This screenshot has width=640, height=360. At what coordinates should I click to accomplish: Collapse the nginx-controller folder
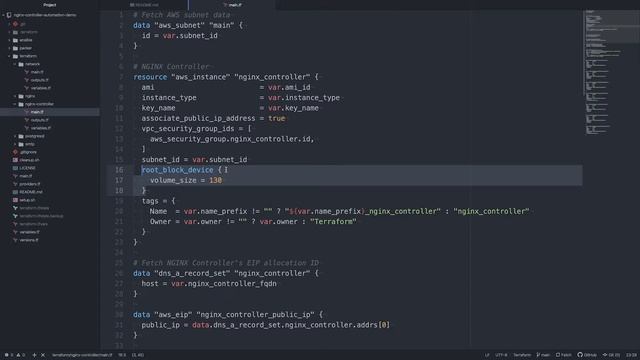tap(15, 104)
